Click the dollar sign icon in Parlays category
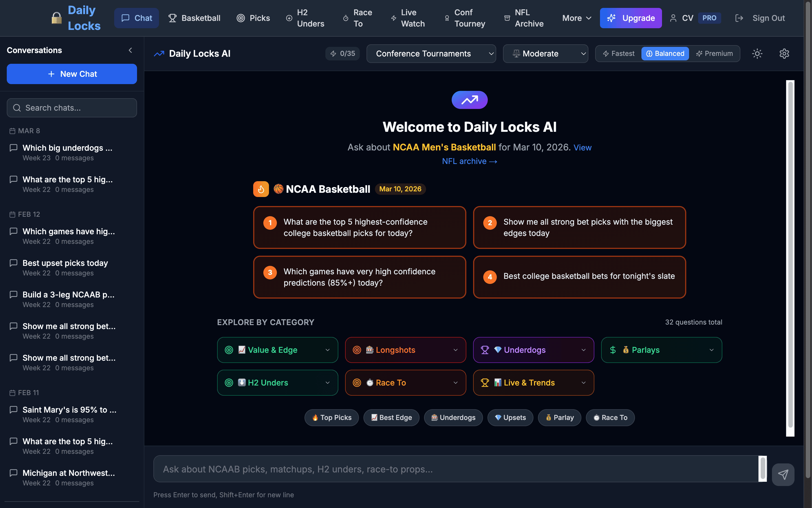This screenshot has width=812, height=508. click(613, 350)
